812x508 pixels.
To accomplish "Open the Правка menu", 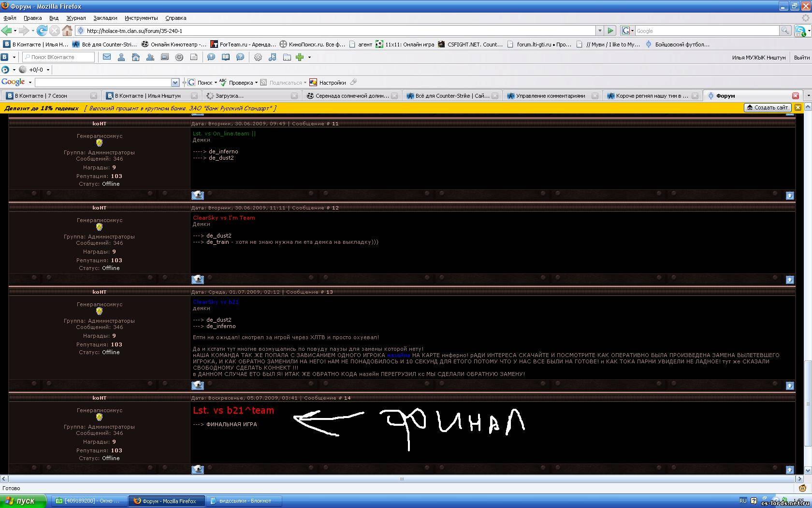I will pos(32,18).
